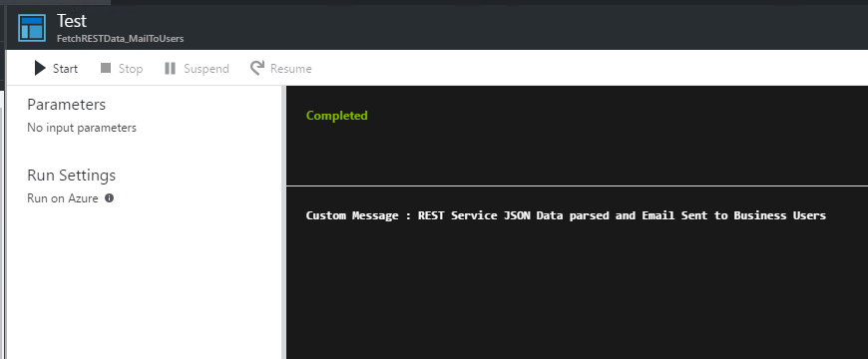Click the Suspend button label
Screen dimensions: 868x359
(x=206, y=69)
